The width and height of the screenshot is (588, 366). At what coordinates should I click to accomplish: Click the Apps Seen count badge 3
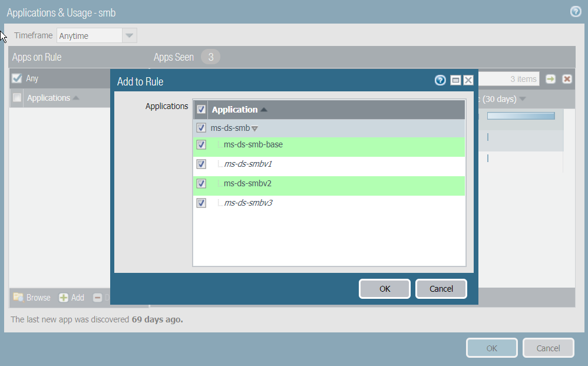click(x=210, y=57)
